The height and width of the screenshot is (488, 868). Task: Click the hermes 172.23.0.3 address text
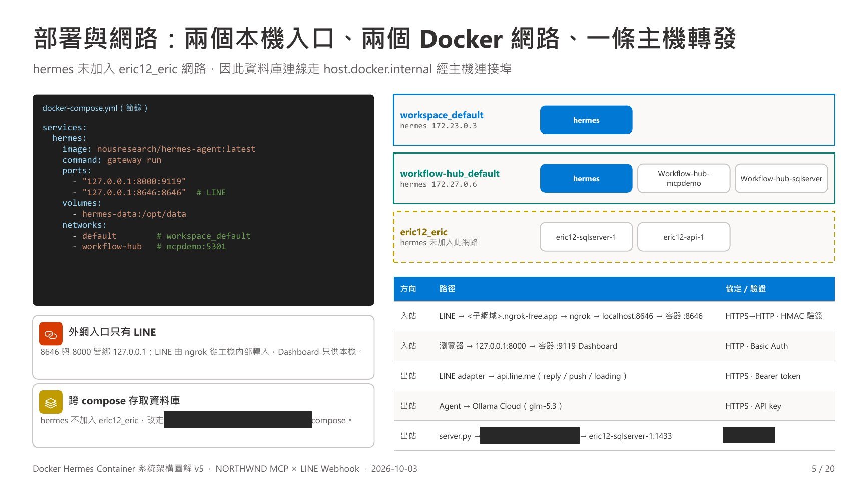click(x=439, y=126)
